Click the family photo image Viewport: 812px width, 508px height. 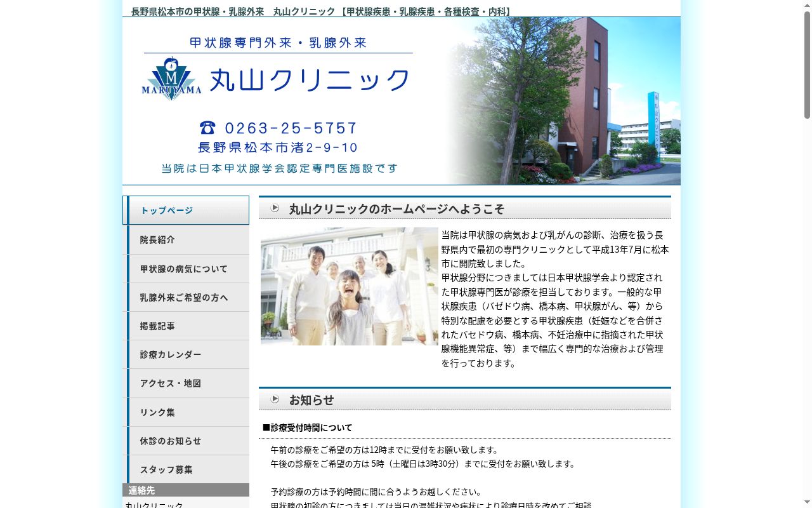[350, 286]
